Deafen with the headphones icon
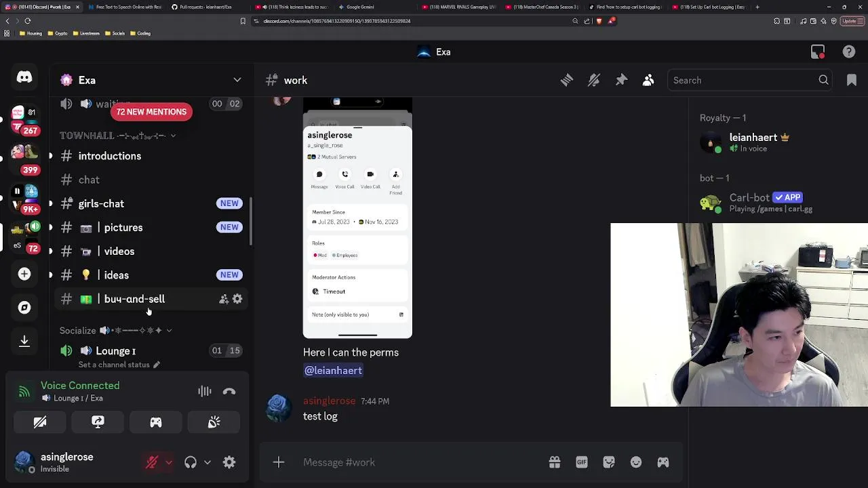The height and width of the screenshot is (488, 868). tap(191, 462)
